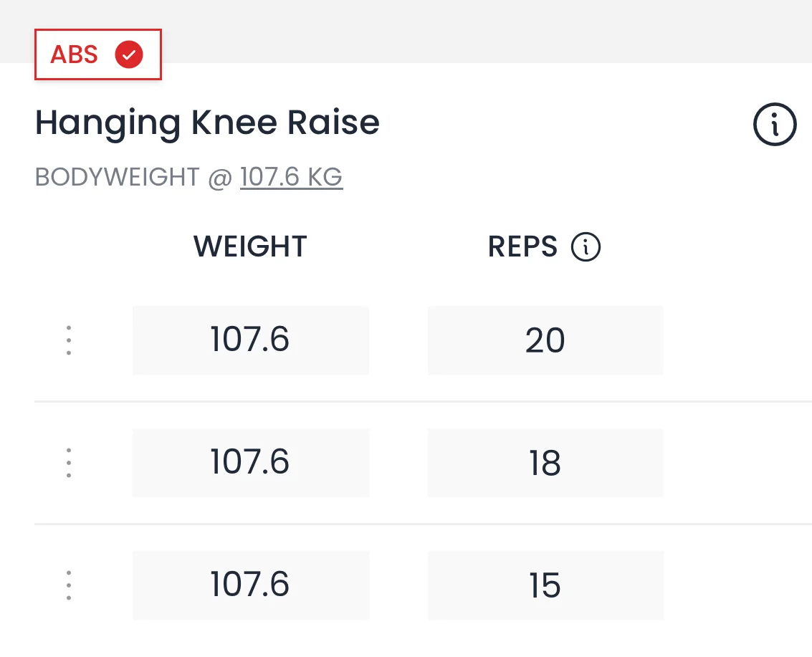Edit the reps field showing 15

(x=545, y=585)
